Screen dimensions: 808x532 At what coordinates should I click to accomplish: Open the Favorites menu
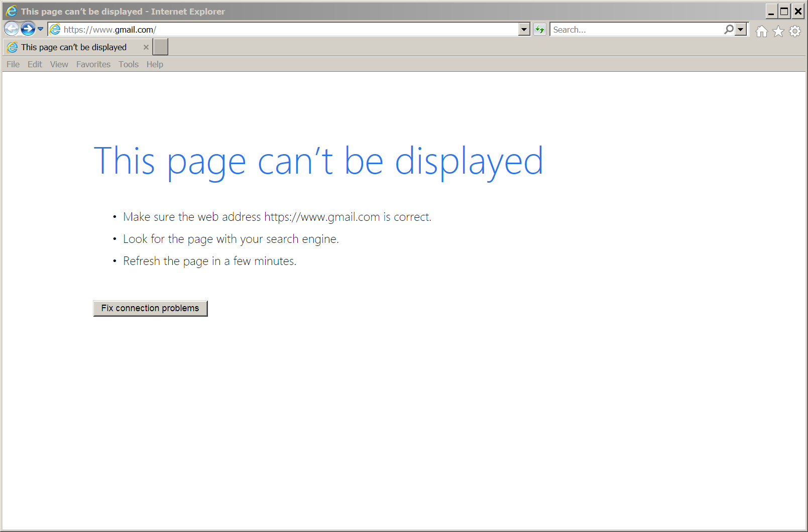[93, 64]
